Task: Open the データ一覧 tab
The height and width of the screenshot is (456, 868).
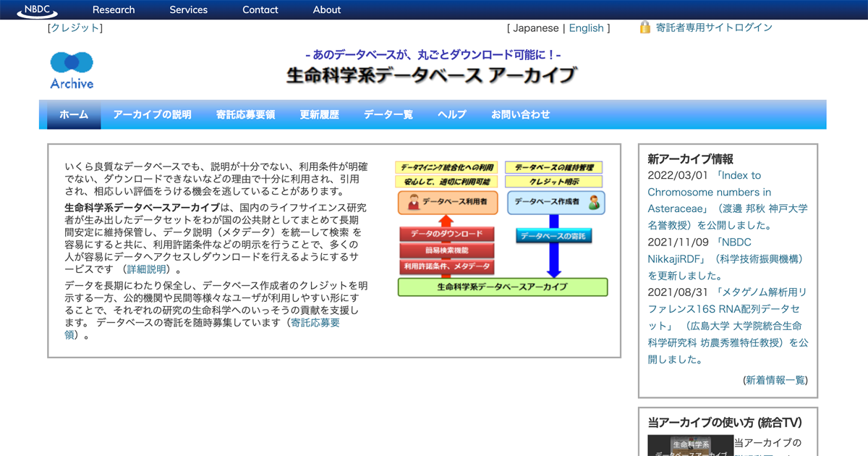Action: point(388,114)
